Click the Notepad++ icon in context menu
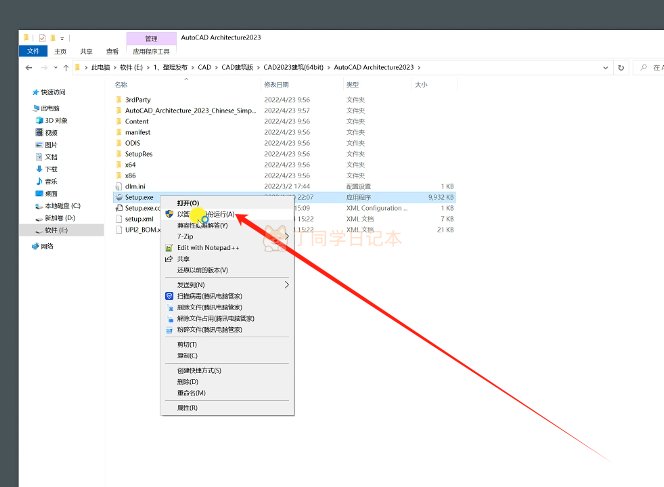Screen dimensions: 664x487 [169, 247]
